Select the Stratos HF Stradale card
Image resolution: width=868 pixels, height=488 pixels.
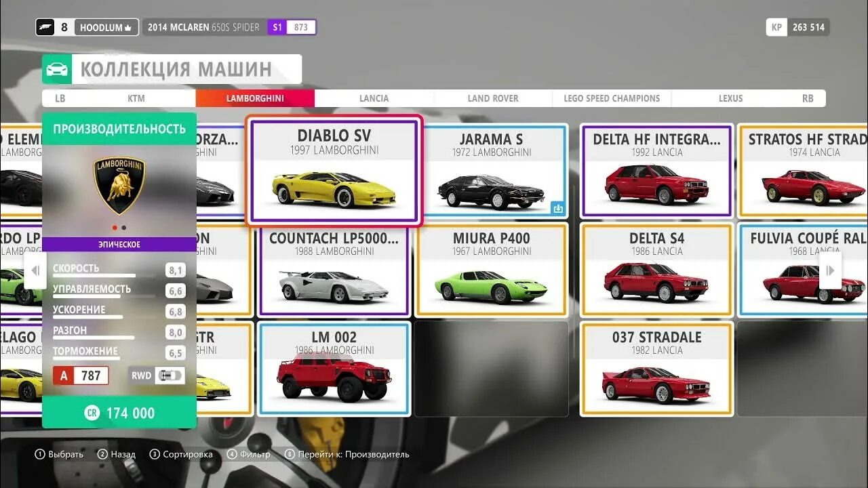[x=803, y=170]
